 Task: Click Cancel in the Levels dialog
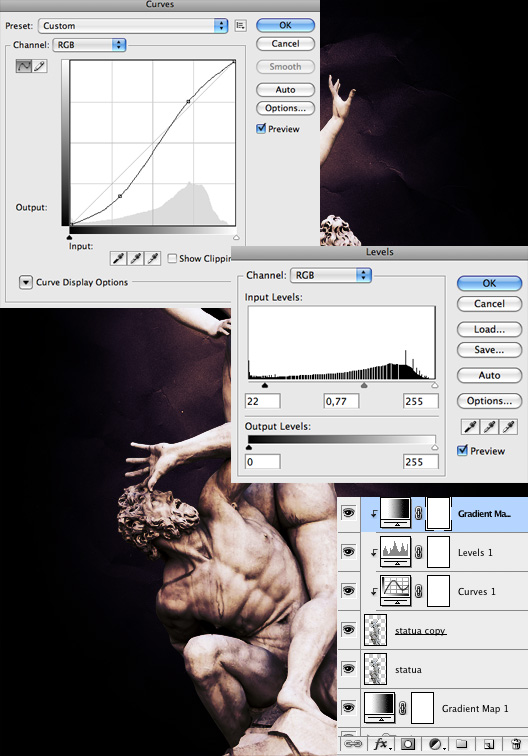(489, 304)
